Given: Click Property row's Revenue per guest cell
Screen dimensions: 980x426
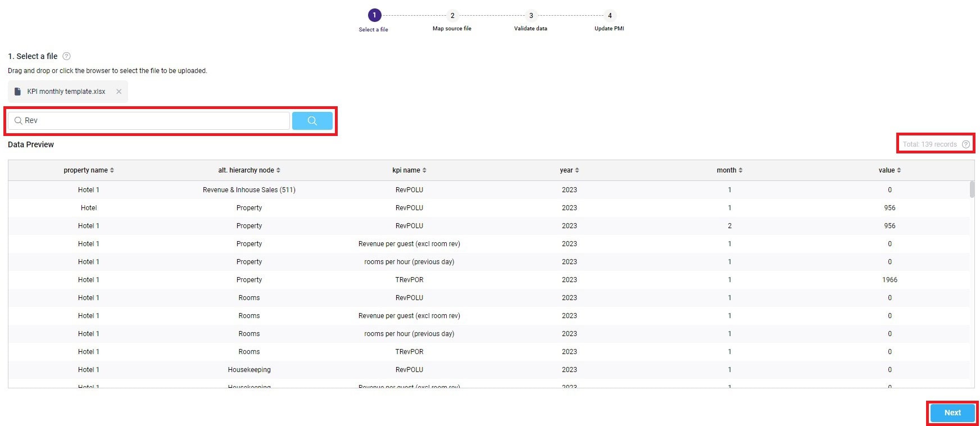Looking at the screenshot, I should click(409, 244).
